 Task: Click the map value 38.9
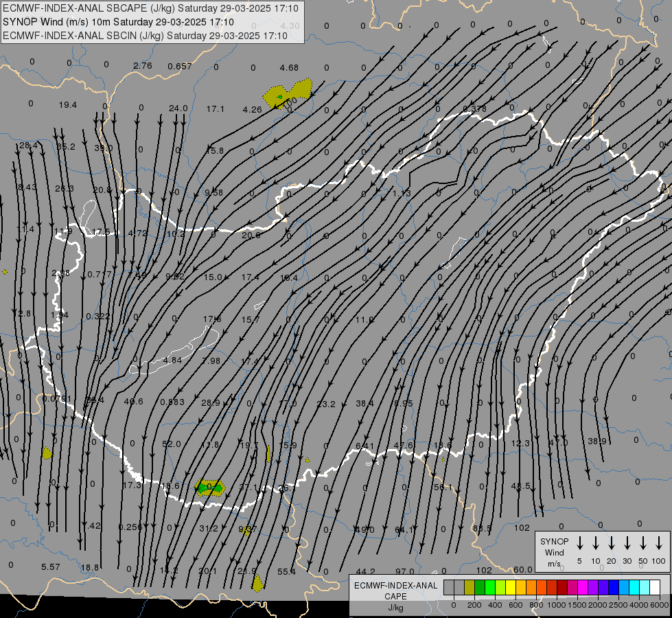tap(597, 441)
